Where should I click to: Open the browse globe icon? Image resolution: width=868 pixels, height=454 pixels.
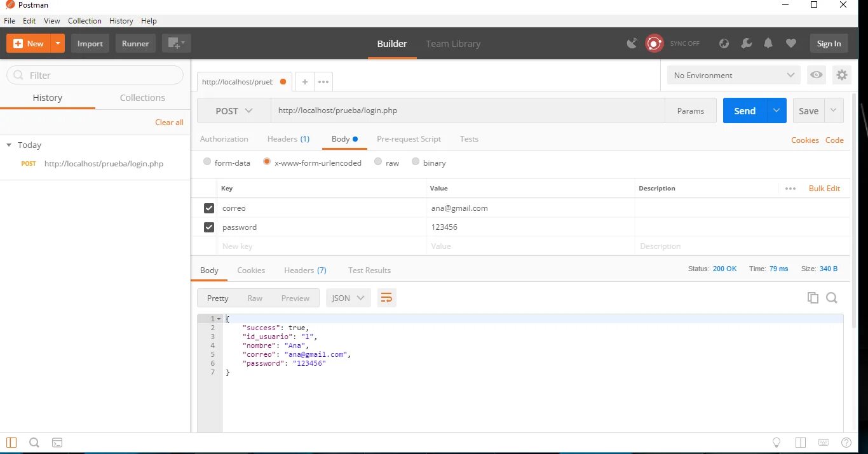(724, 43)
